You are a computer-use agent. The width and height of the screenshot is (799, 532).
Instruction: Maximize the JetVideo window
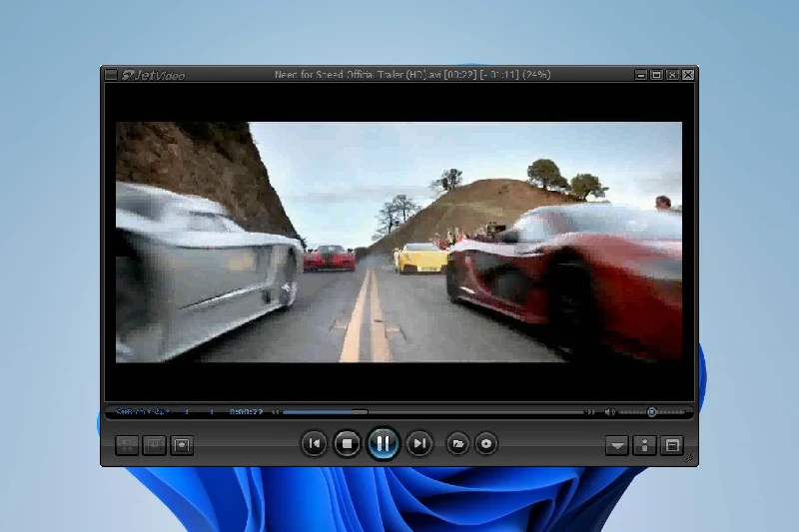[x=657, y=75]
